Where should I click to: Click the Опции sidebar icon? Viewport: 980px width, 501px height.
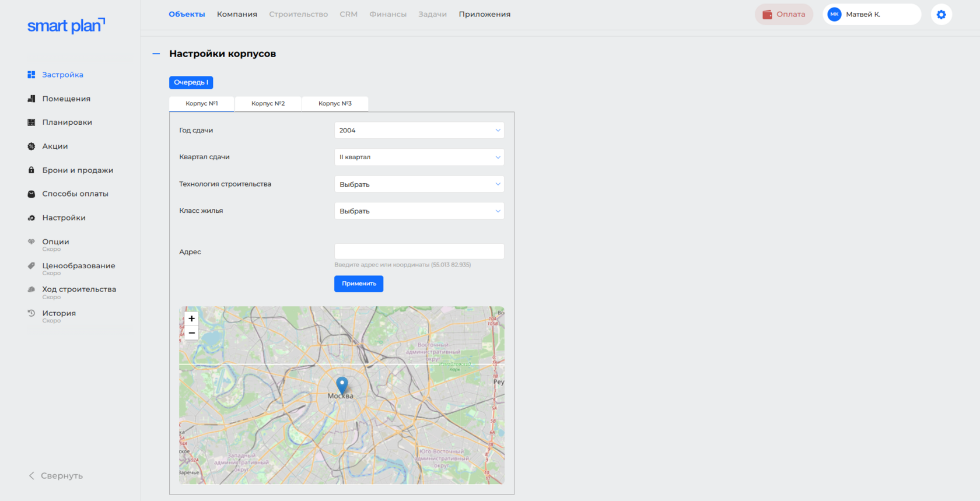[x=32, y=242]
